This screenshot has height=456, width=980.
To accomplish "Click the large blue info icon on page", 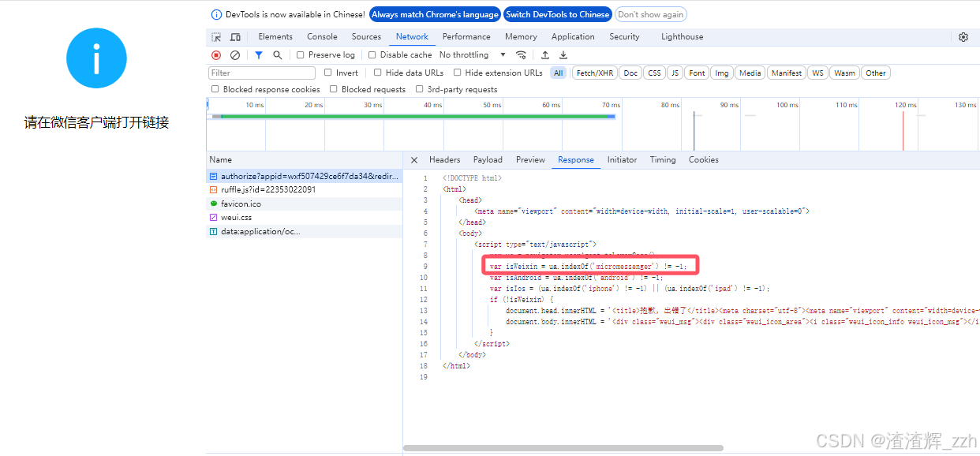I will coord(96,58).
